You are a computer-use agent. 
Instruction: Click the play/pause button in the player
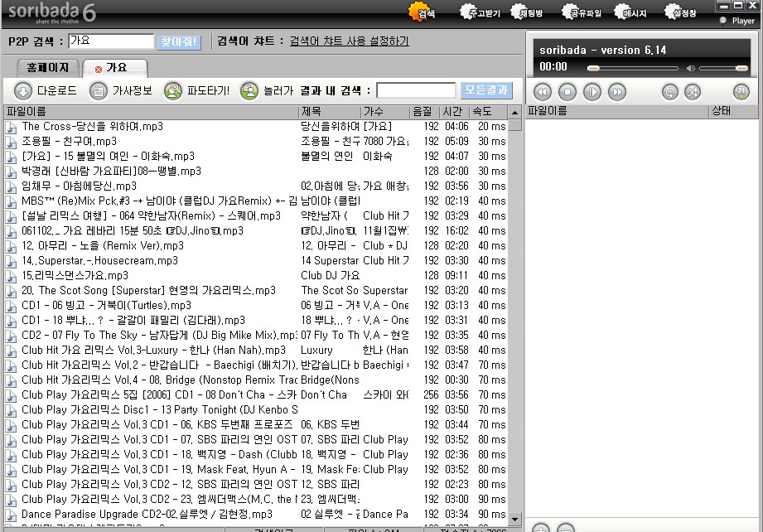[592, 92]
